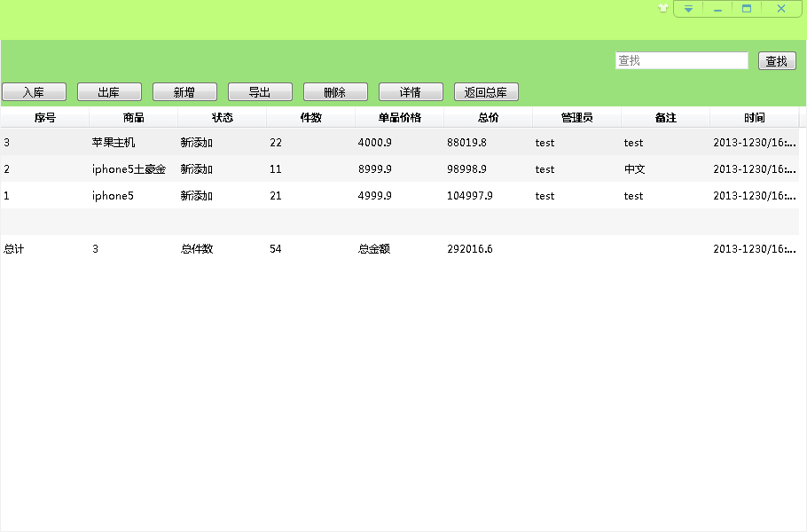Click the 4999.9 unit price cell
Image resolution: width=807 pixels, height=532 pixels.
(x=374, y=196)
